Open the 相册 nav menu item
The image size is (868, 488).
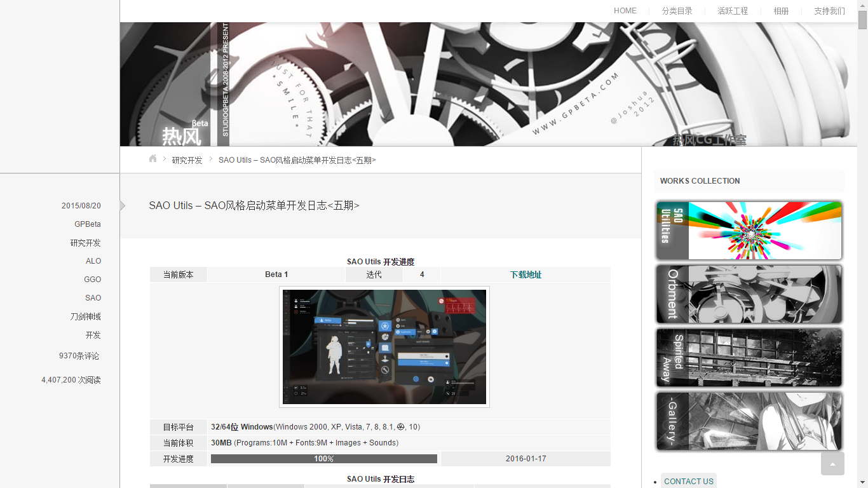pos(781,11)
